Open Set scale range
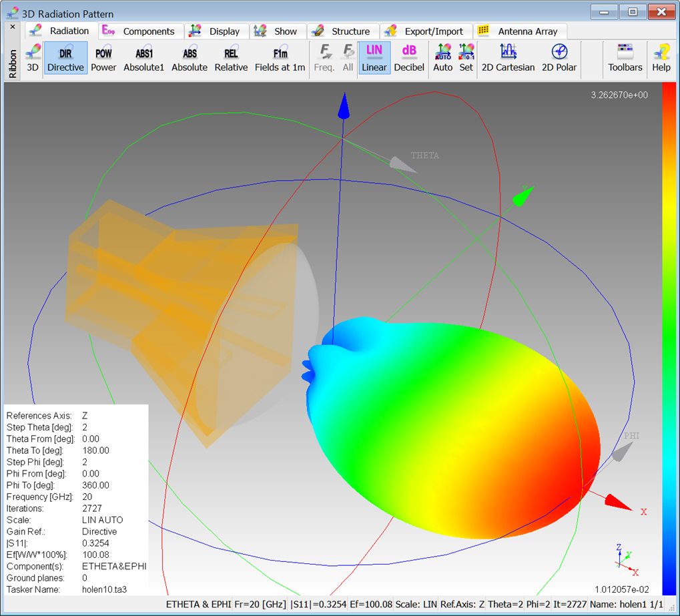 tap(466, 59)
